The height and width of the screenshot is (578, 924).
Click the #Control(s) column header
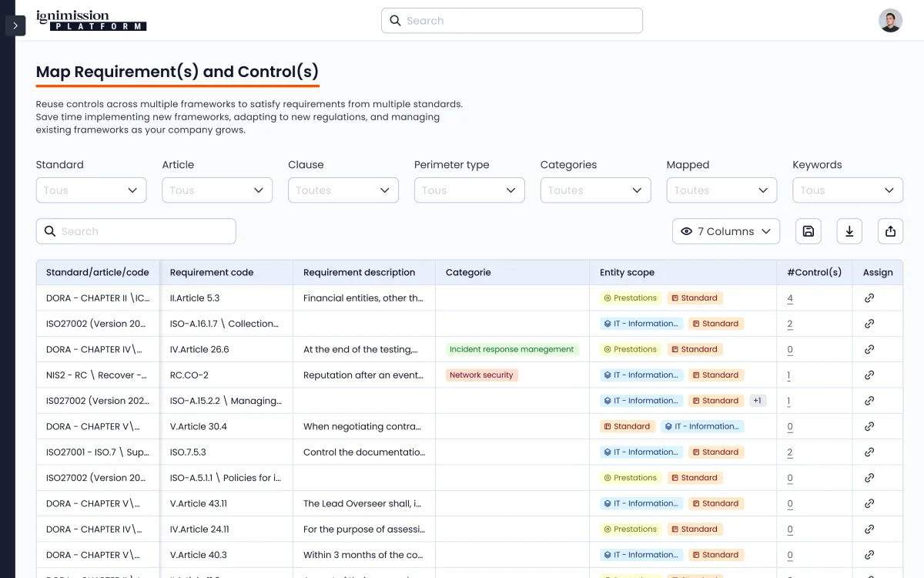click(814, 272)
